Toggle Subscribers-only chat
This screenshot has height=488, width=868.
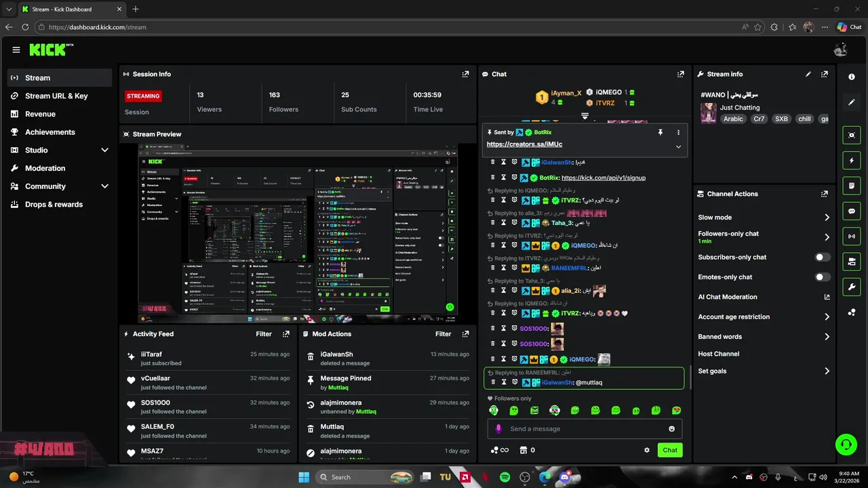822,258
